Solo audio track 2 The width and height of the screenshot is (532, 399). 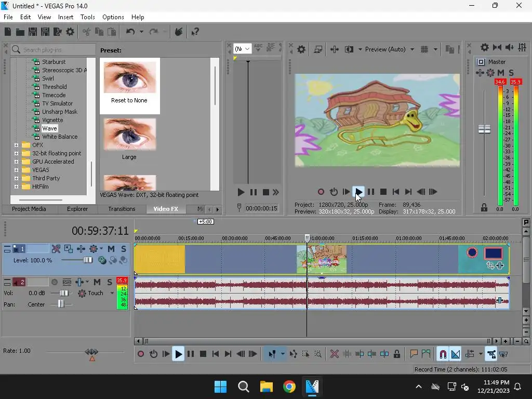(x=110, y=282)
